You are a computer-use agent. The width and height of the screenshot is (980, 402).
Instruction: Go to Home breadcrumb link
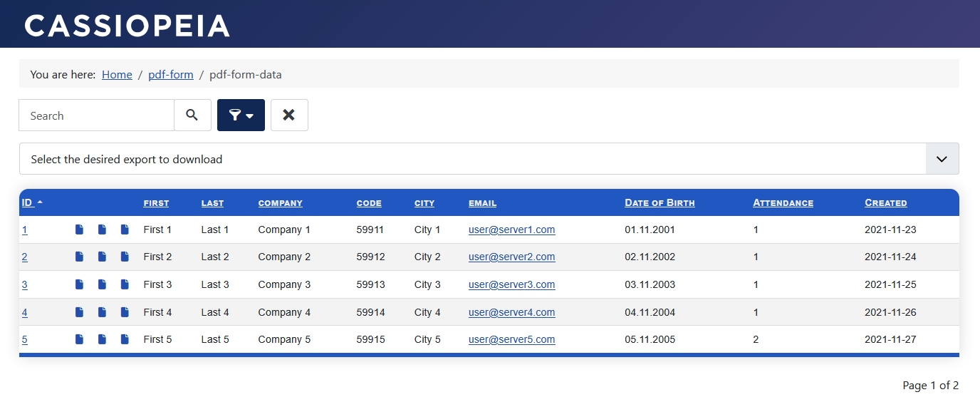117,74
